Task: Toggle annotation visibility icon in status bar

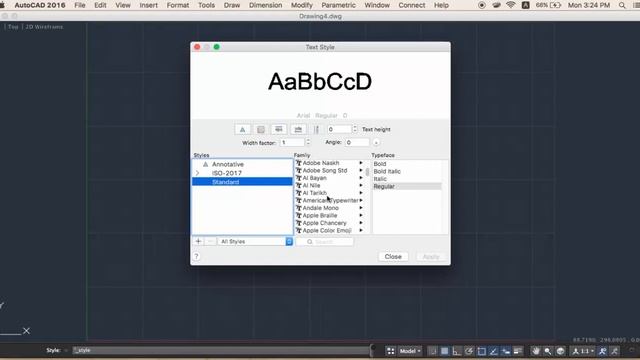Action: coord(602,351)
